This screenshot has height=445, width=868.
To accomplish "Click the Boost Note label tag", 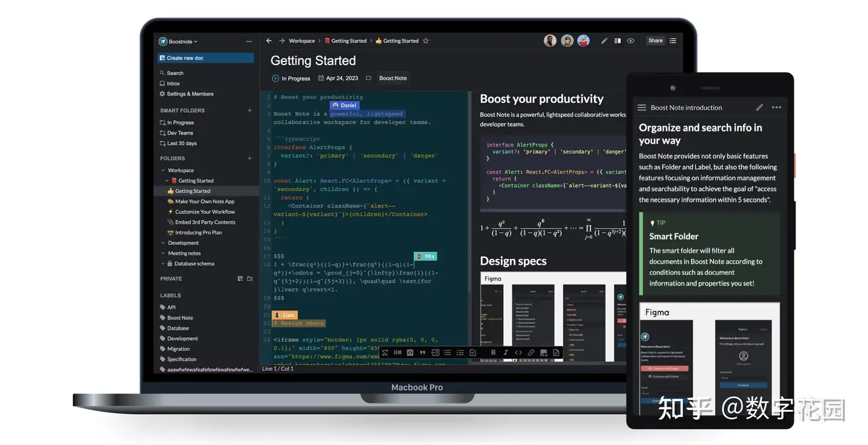I will 393,78.
